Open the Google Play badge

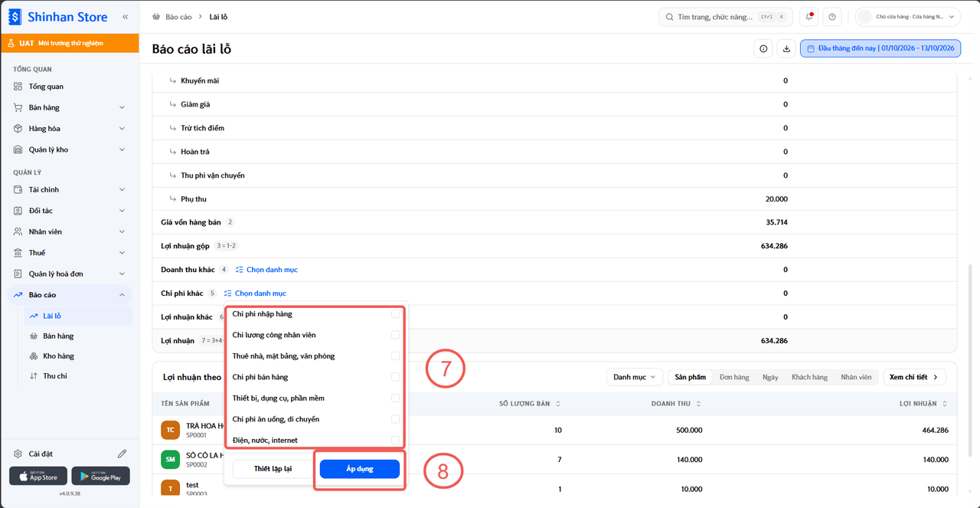(101, 476)
